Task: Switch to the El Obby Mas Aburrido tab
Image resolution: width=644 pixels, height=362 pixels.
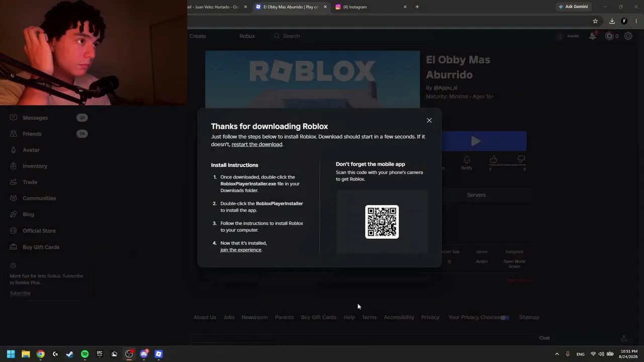Action: click(x=291, y=7)
